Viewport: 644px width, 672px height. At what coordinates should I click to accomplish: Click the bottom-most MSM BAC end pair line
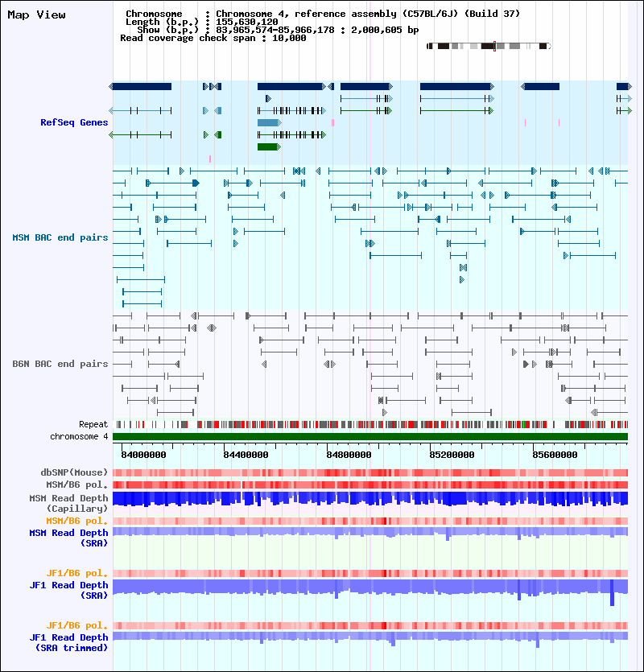[142, 304]
